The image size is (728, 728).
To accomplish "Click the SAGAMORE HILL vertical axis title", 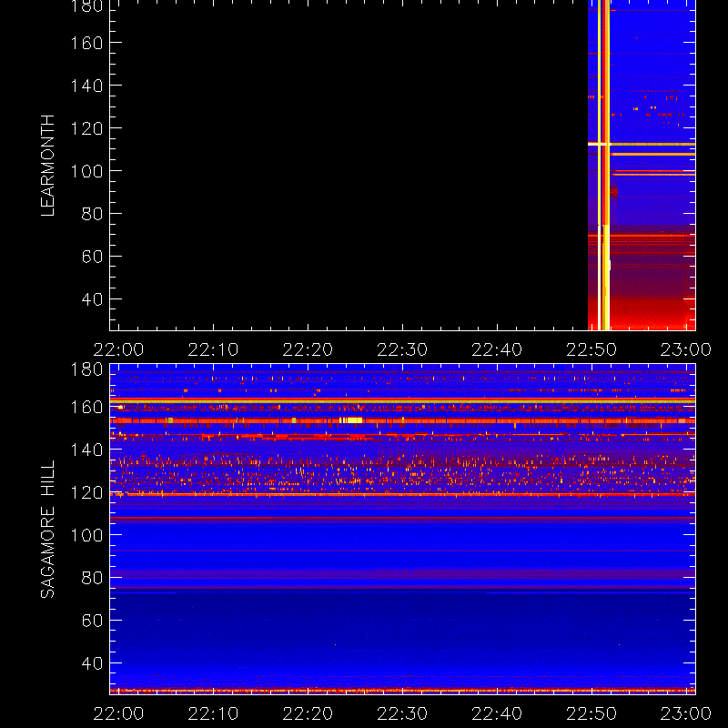I will pyautogui.click(x=47, y=529).
